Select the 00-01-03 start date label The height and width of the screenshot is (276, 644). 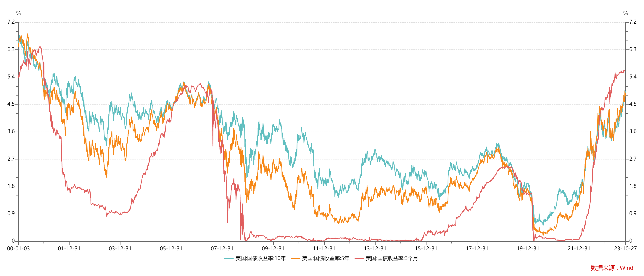pyautogui.click(x=18, y=248)
